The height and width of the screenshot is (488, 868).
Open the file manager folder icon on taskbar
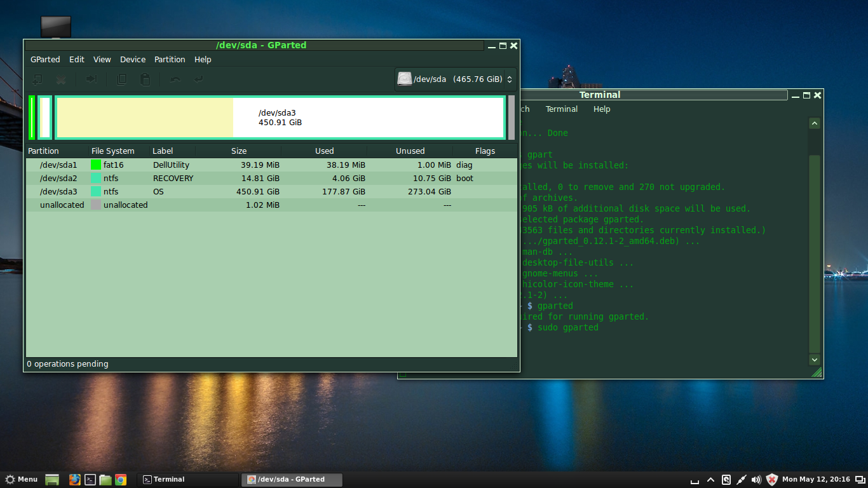pyautogui.click(x=105, y=480)
